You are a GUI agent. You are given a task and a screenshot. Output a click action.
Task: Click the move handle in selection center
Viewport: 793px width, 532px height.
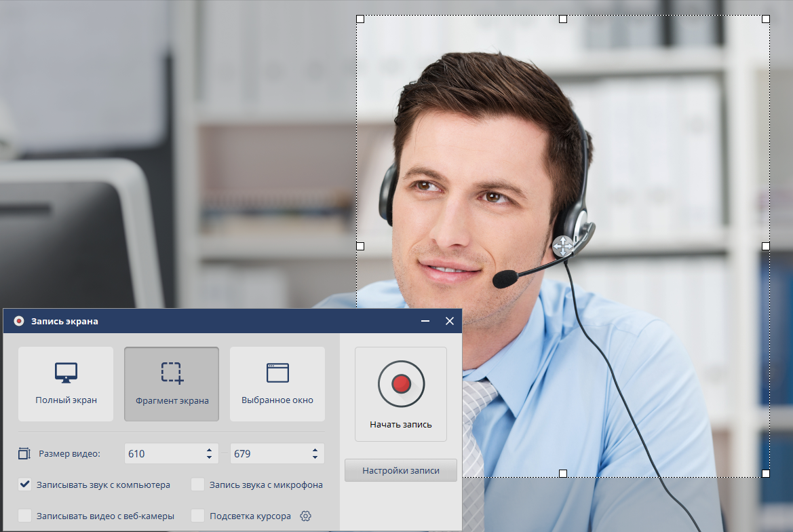(x=563, y=246)
